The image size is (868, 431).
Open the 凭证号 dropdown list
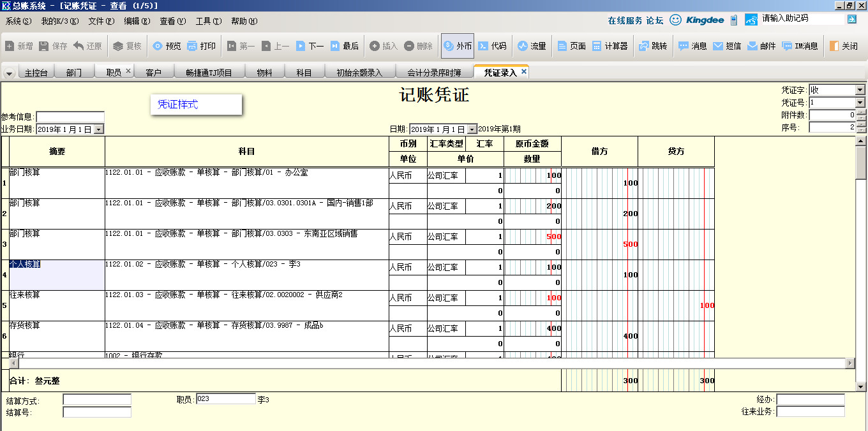(x=860, y=103)
